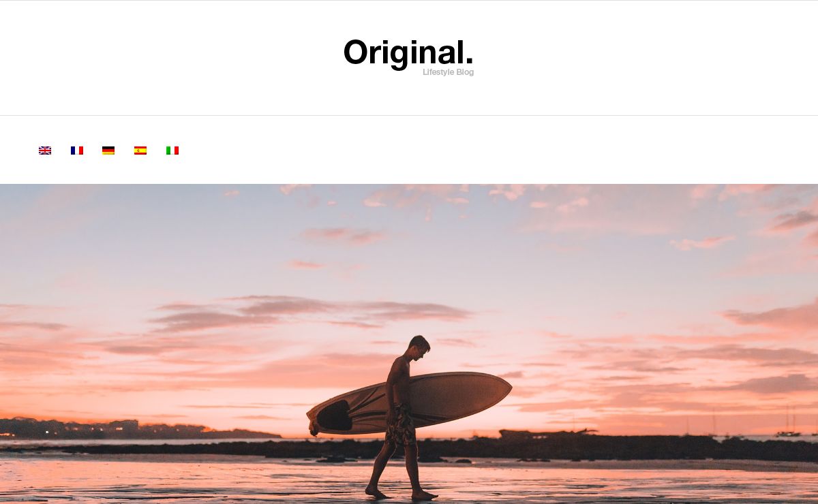The width and height of the screenshot is (818, 504).
Task: Switch language using the UK flag
Action: click(x=45, y=151)
